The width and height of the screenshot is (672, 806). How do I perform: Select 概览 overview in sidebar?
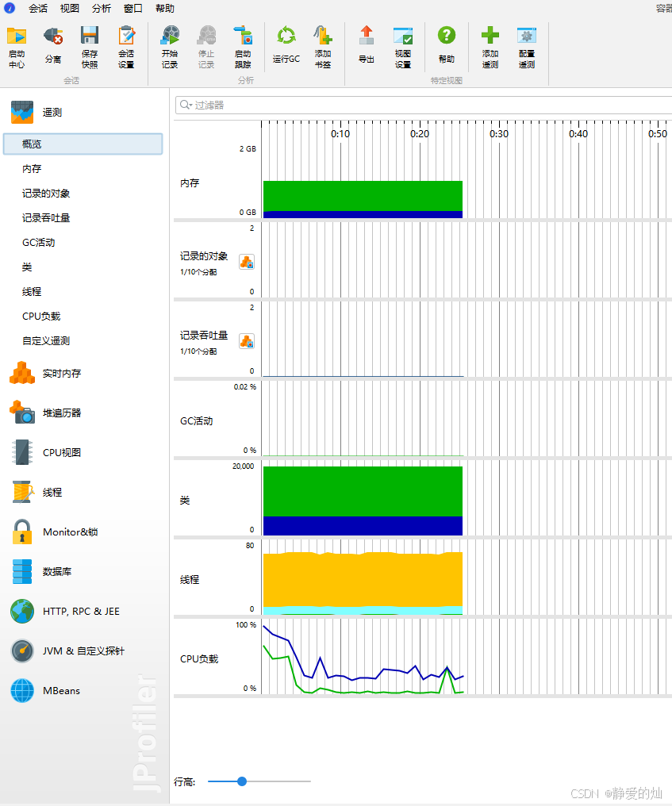tap(83, 144)
